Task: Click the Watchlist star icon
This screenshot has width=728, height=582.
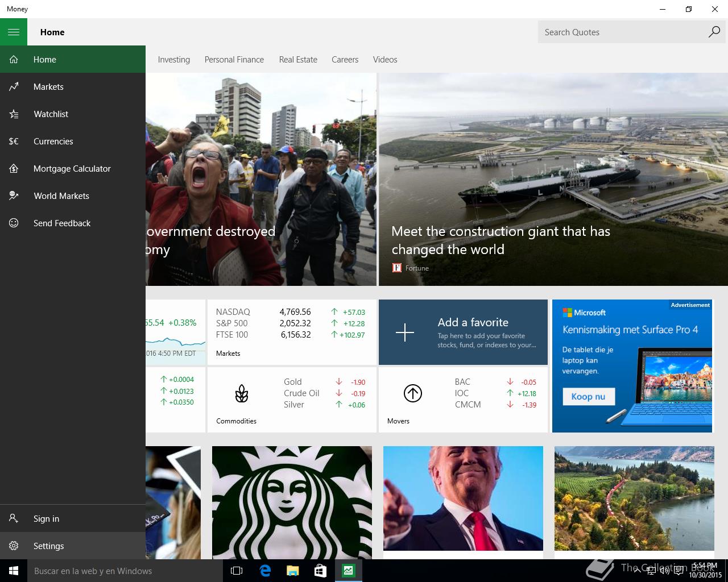Action: [14, 114]
